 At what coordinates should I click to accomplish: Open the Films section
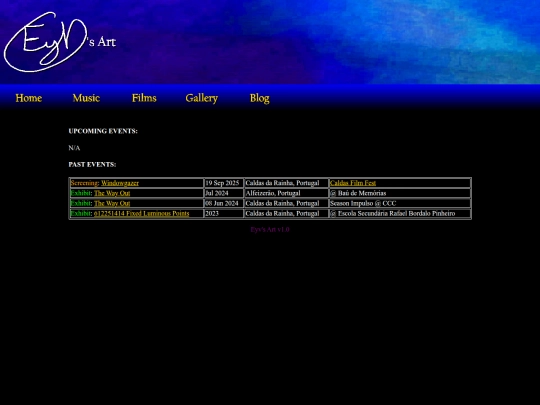tap(144, 98)
